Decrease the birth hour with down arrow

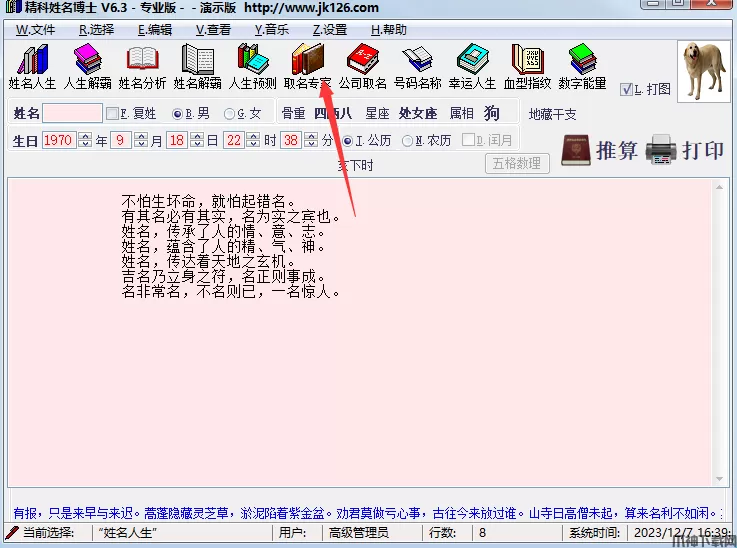point(253,144)
